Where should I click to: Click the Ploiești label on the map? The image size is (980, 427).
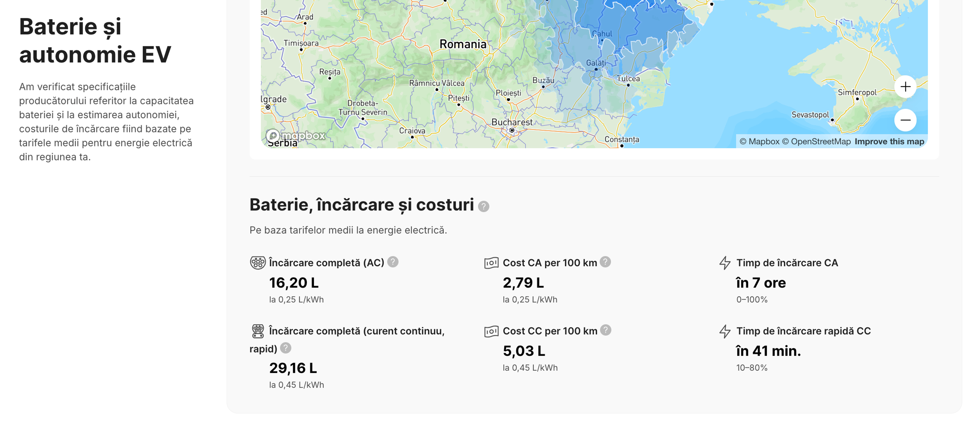(x=508, y=93)
